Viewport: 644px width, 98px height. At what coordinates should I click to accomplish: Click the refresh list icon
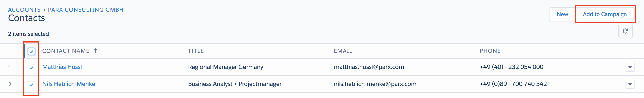coord(625,31)
